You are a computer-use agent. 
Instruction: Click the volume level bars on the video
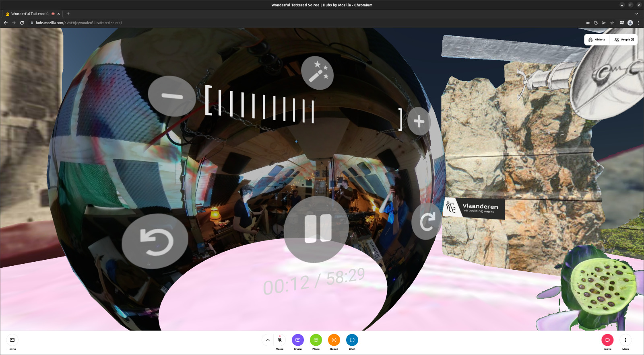click(x=304, y=108)
